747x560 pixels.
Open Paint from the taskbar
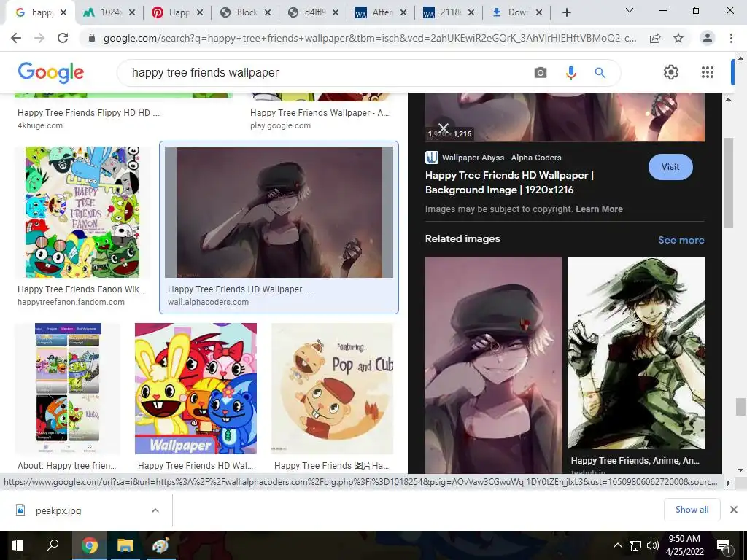[160, 545]
